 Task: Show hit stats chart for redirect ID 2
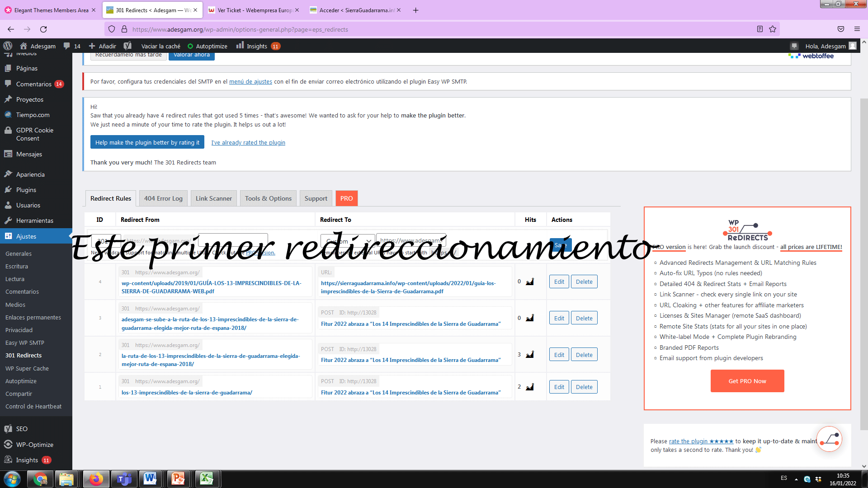[530, 355]
